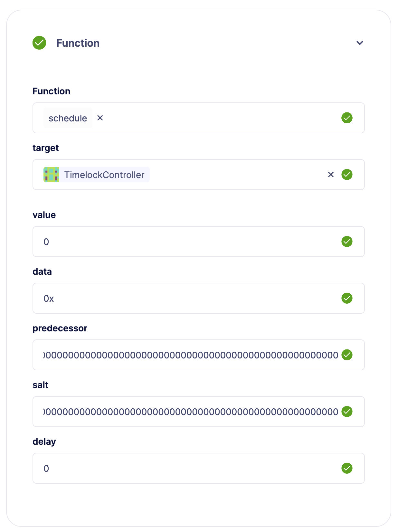Click the schedule function chip
The height and width of the screenshot is (532, 398).
coord(68,118)
